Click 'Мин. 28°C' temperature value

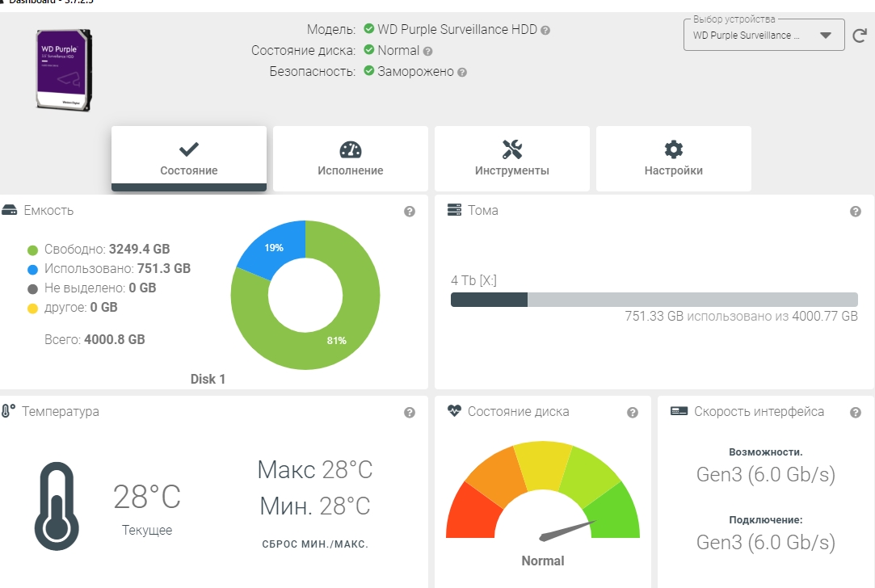tap(315, 506)
